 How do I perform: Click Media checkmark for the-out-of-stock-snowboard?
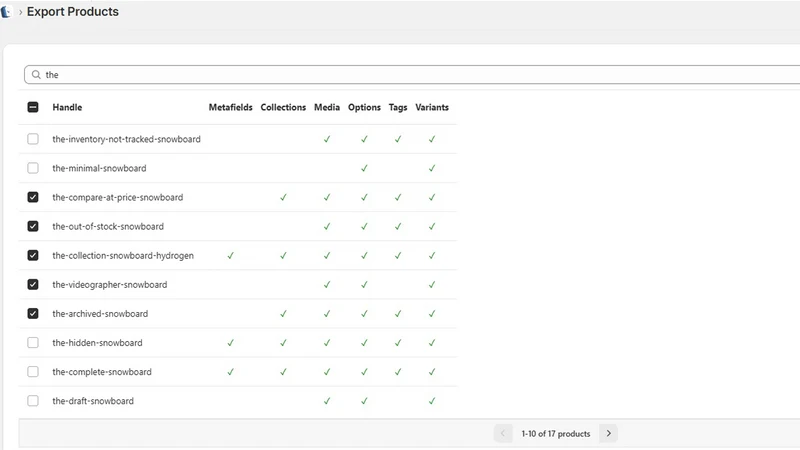pos(327,226)
